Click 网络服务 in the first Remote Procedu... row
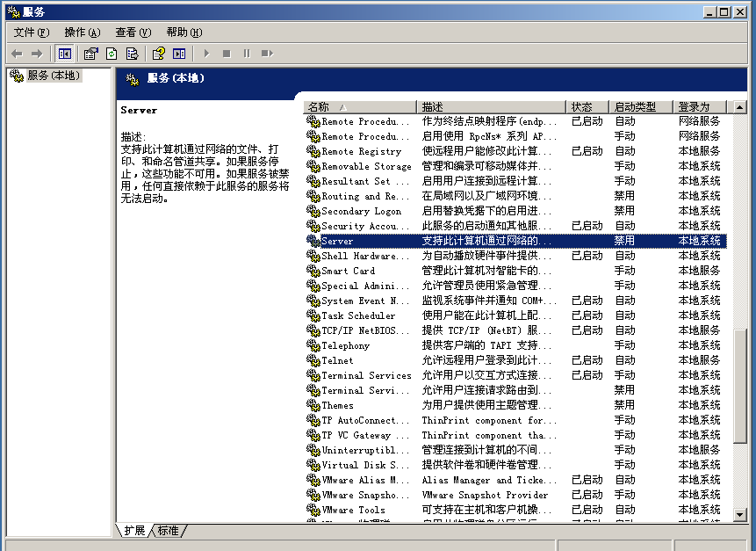The width and height of the screenshot is (756, 551). tap(699, 121)
